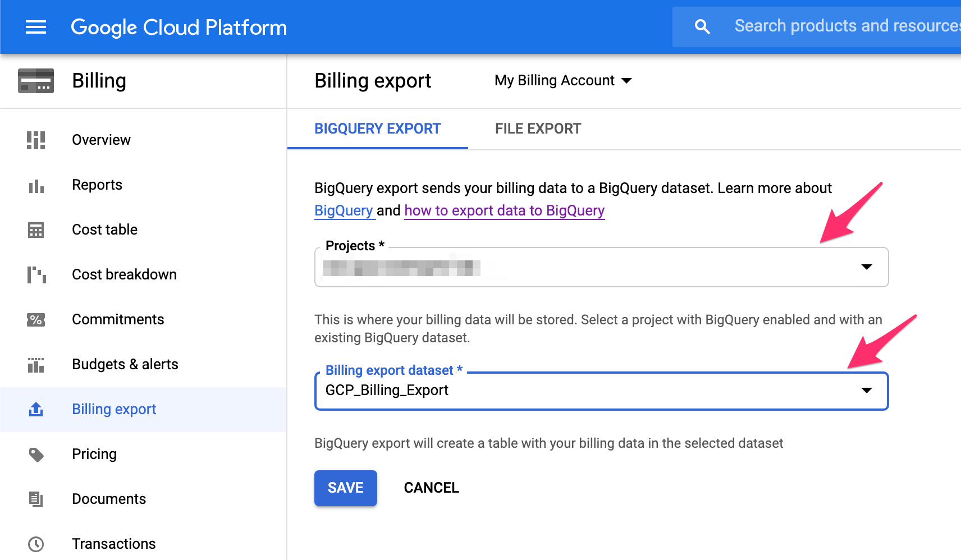
Task: Switch to the BigQuery Export tab
Action: point(378,128)
